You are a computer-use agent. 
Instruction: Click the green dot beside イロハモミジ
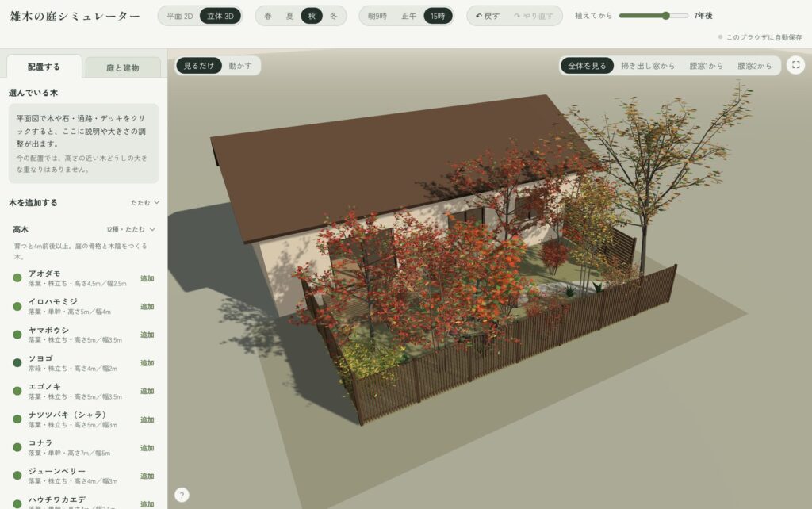[17, 307]
